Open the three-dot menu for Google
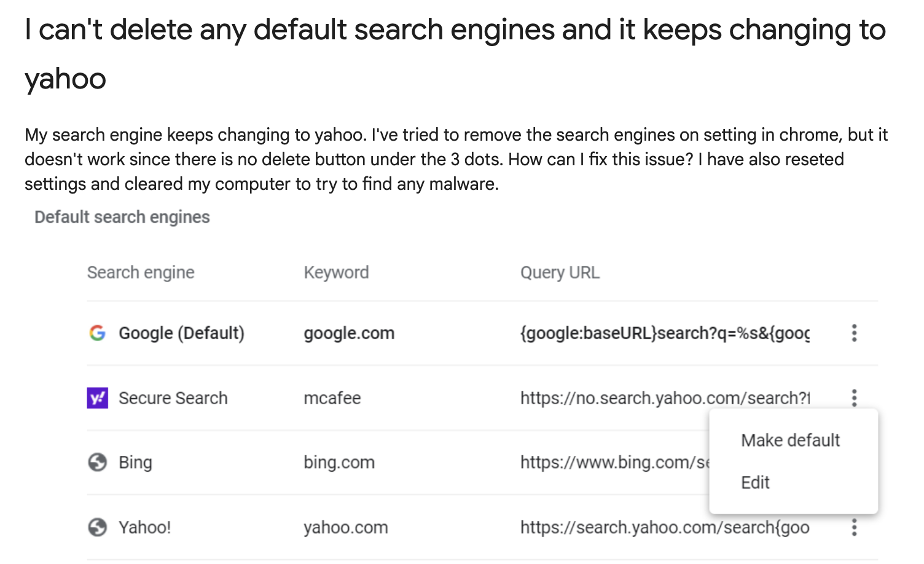This screenshot has width=924, height=564. (854, 333)
